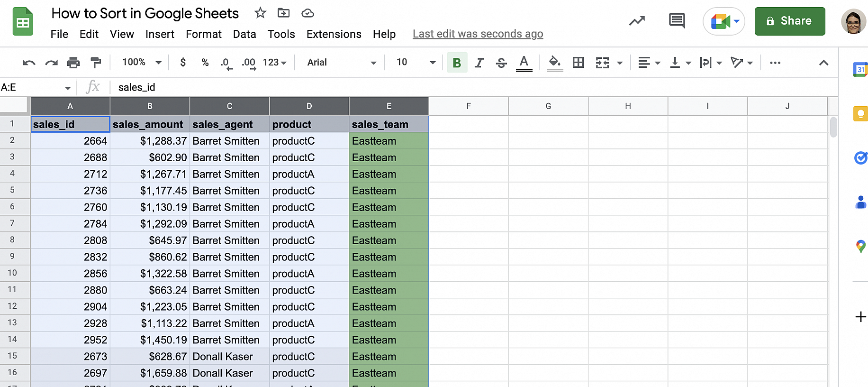Open the Data menu

[244, 34]
